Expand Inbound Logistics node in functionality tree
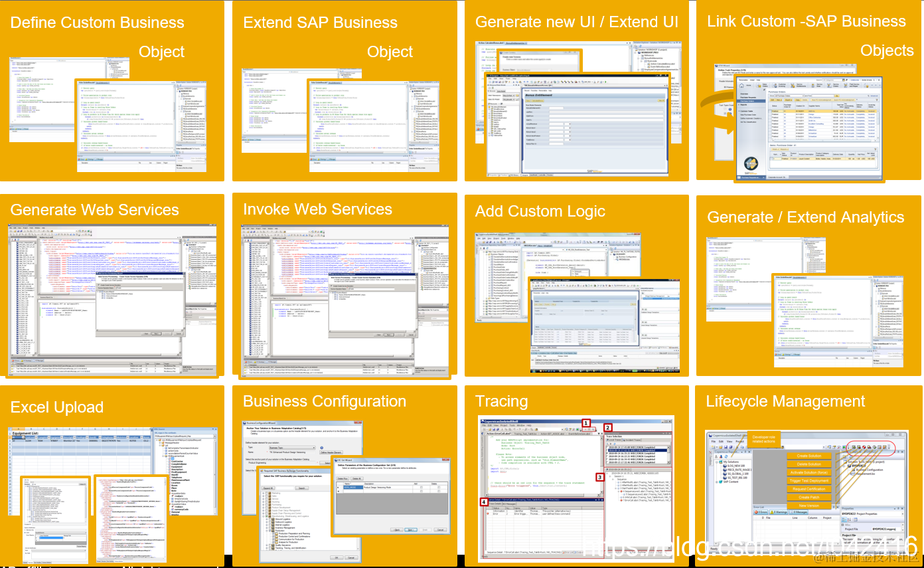Viewport: 924px width, 568px height. tap(267, 520)
